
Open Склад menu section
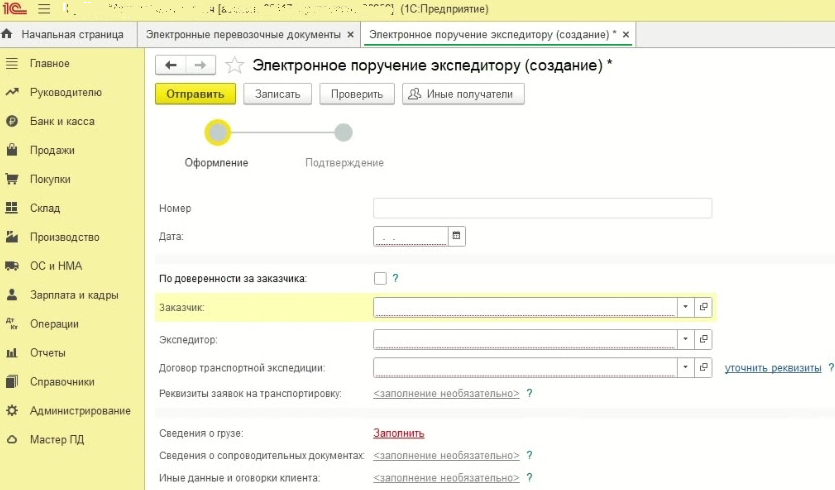tap(45, 208)
